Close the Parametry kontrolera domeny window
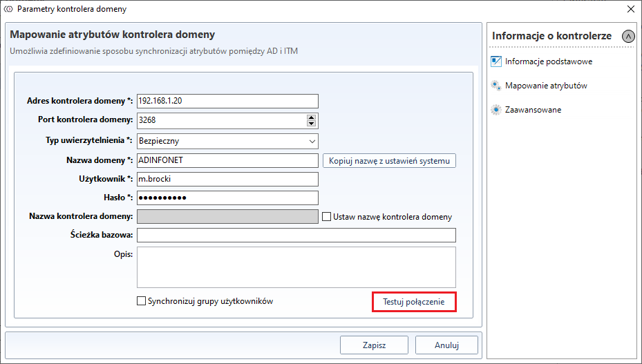This screenshot has height=364, width=642. click(x=630, y=9)
